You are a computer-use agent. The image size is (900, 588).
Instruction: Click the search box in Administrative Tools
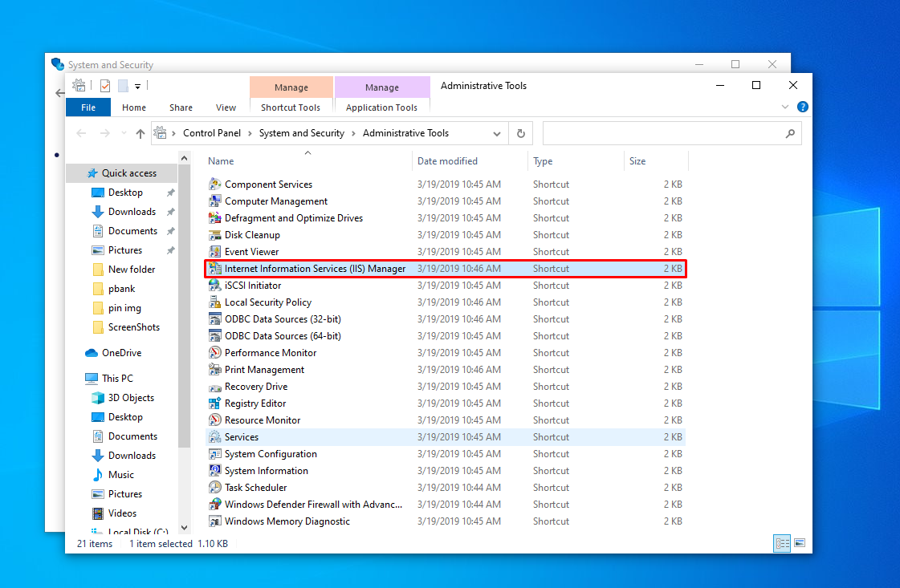(663, 133)
